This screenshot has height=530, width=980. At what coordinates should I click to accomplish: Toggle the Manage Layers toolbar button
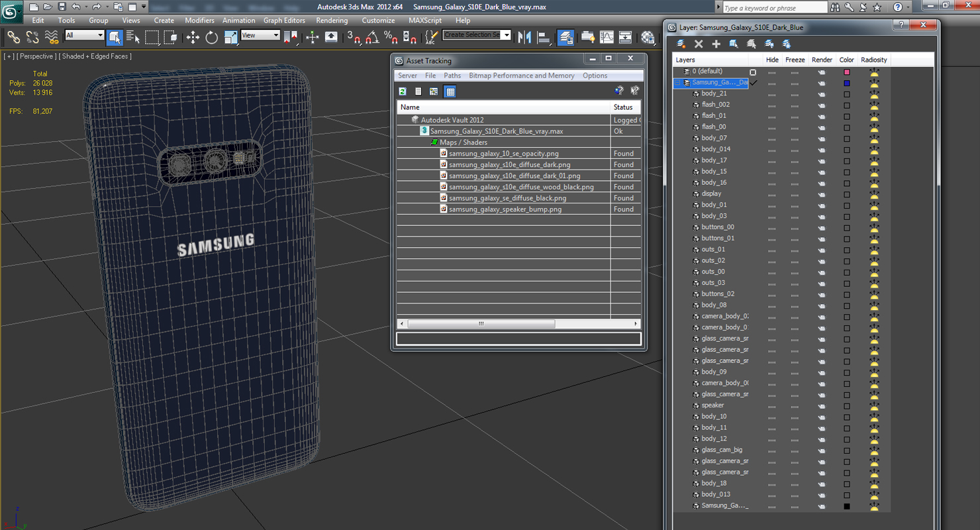(566, 37)
